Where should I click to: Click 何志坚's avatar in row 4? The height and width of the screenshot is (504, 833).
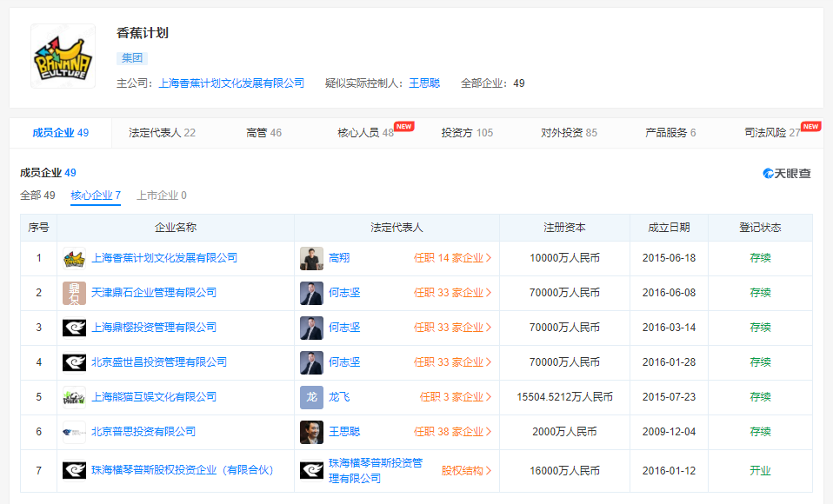311,362
